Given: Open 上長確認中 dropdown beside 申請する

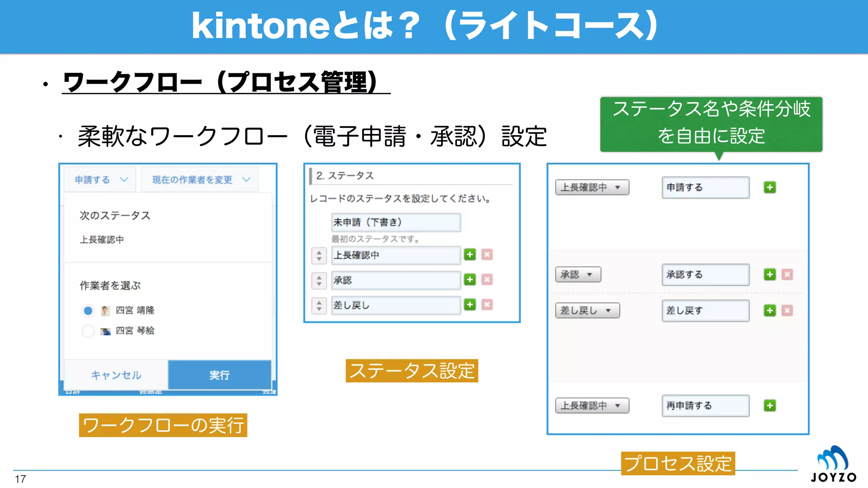Looking at the screenshot, I should [x=592, y=187].
